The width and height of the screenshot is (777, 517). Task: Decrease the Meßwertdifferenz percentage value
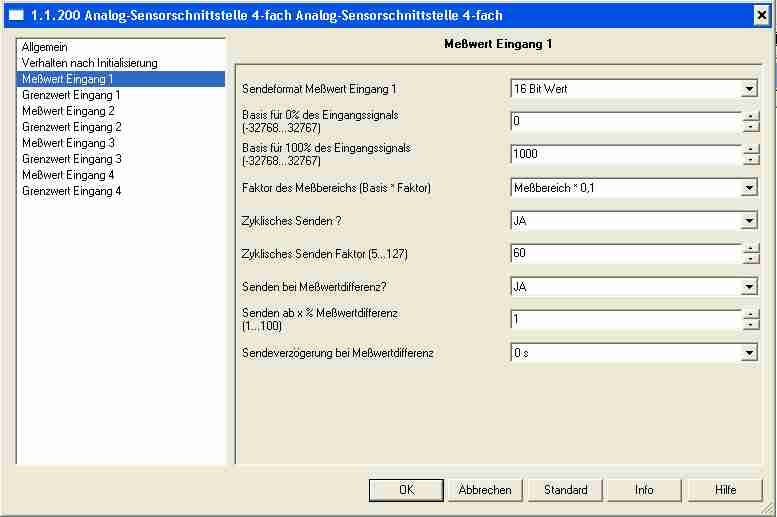[x=750, y=325]
